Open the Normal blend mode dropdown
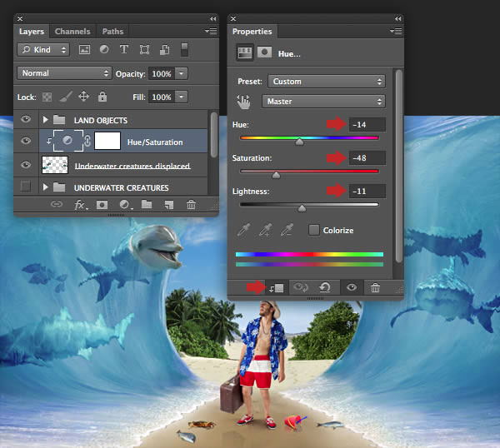 [x=64, y=73]
